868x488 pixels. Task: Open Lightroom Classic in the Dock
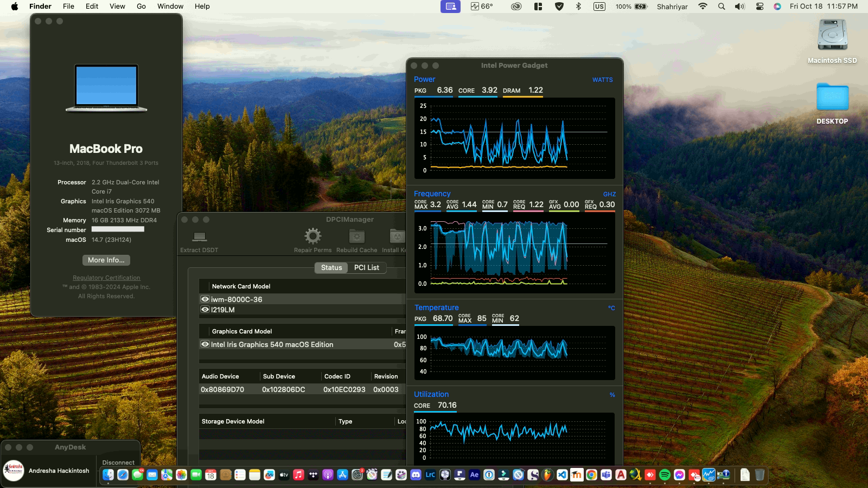pyautogui.click(x=430, y=474)
